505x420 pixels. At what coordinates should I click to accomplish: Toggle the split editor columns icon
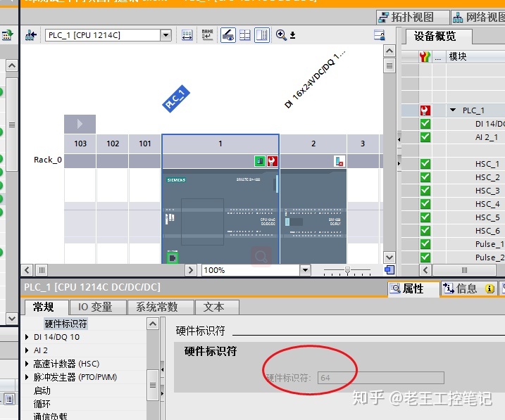(262, 35)
